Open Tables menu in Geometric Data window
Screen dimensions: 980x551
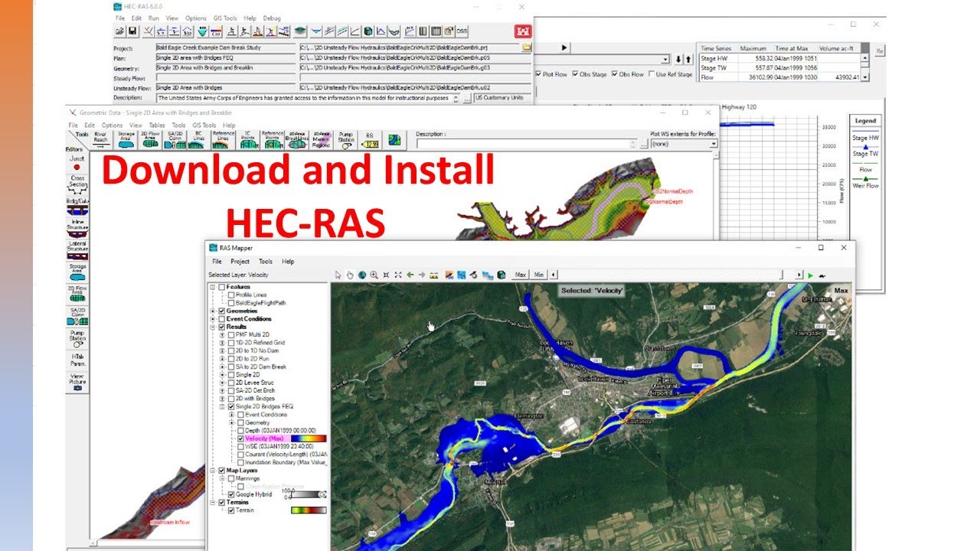click(x=157, y=125)
